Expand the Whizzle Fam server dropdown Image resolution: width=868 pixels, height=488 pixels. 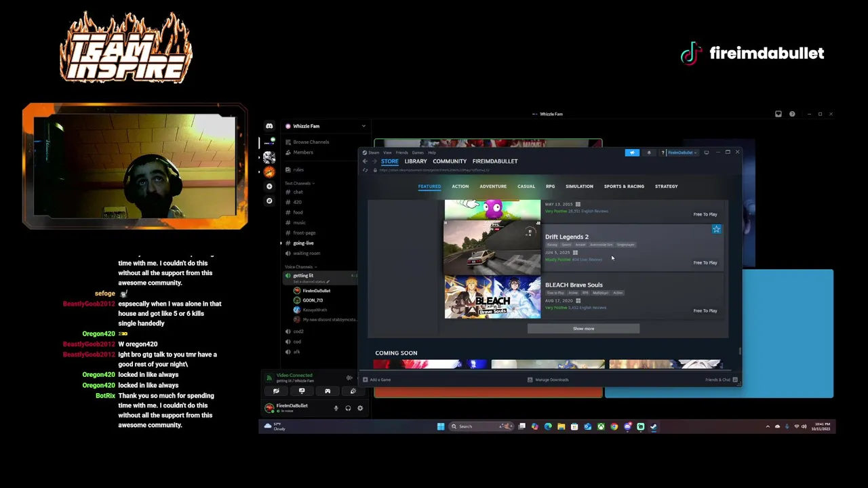363,126
